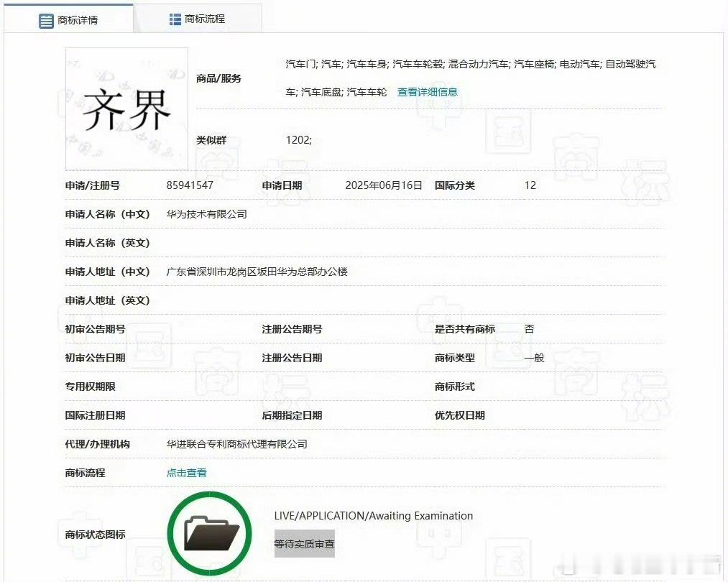Expand detailed goods list via 查看详细信息
The height and width of the screenshot is (582, 728).
428,92
